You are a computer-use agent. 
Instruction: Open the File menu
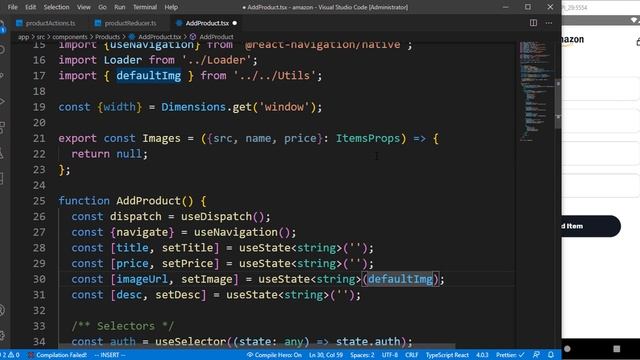pyautogui.click(x=13, y=7)
